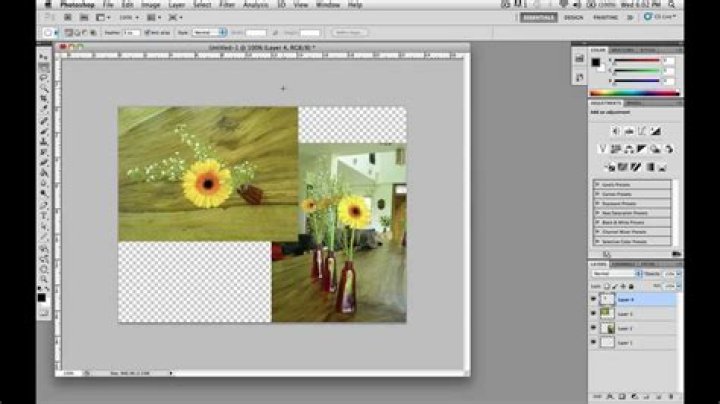Click the Essentials workspace button
720x404 pixels.
pyautogui.click(x=538, y=17)
